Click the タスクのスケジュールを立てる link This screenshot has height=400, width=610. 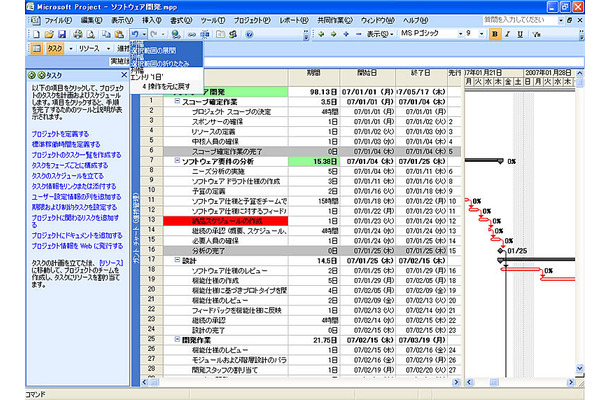(68, 176)
